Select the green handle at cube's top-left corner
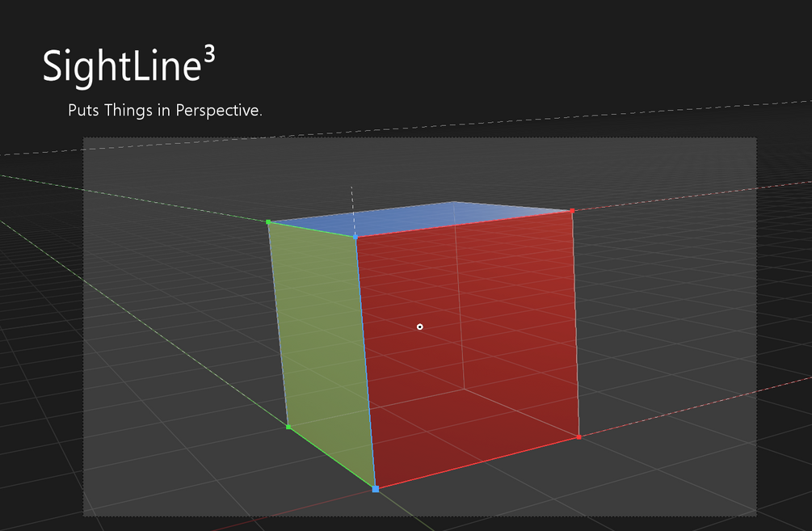Screen dimensions: 812x531 268,221
